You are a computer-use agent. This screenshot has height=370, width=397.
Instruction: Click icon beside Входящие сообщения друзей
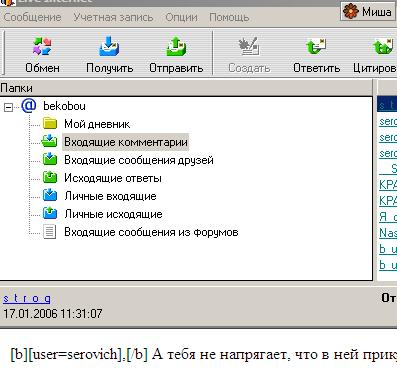click(50, 159)
